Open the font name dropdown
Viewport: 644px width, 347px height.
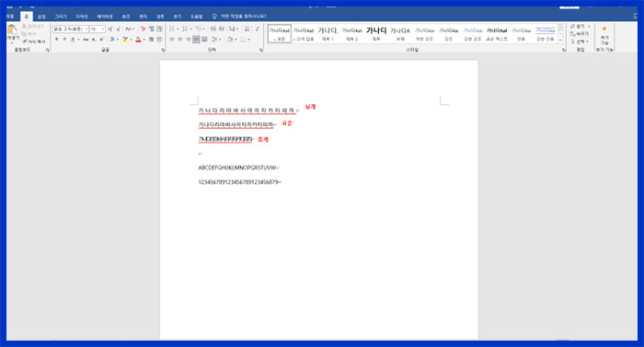pos(86,29)
